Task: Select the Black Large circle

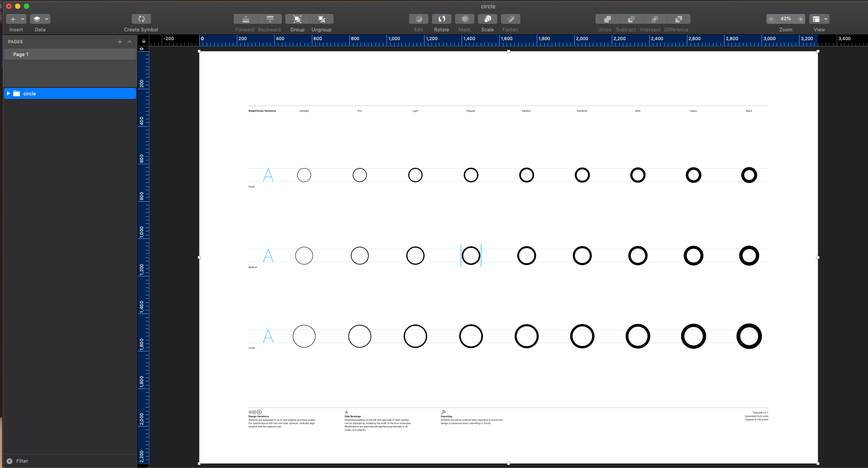Action: 749,336
